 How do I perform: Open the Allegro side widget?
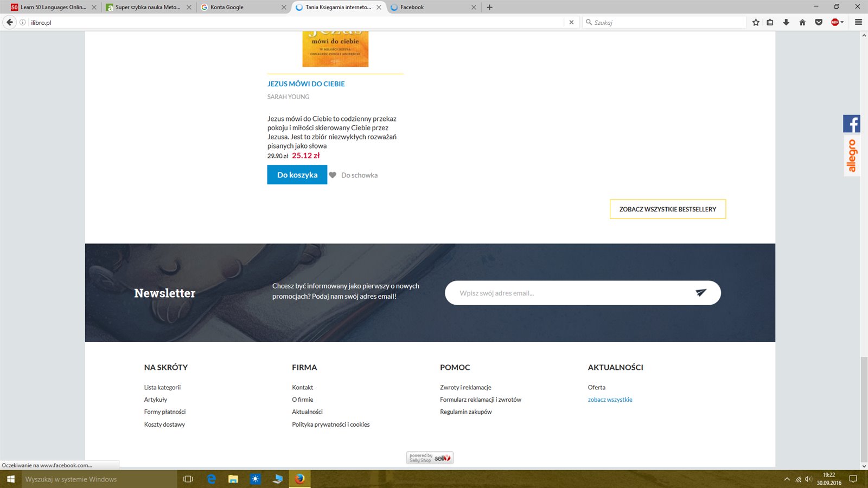point(851,156)
